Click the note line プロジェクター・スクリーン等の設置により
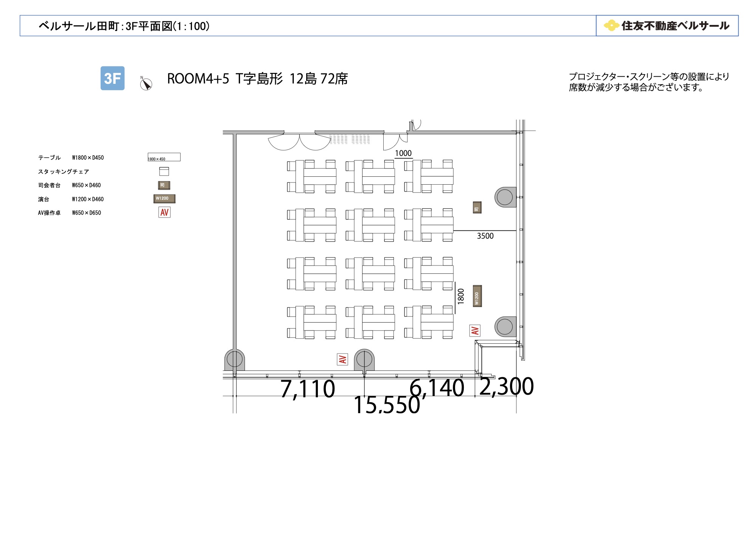Viewport: 756px width, 534px height. click(649, 77)
